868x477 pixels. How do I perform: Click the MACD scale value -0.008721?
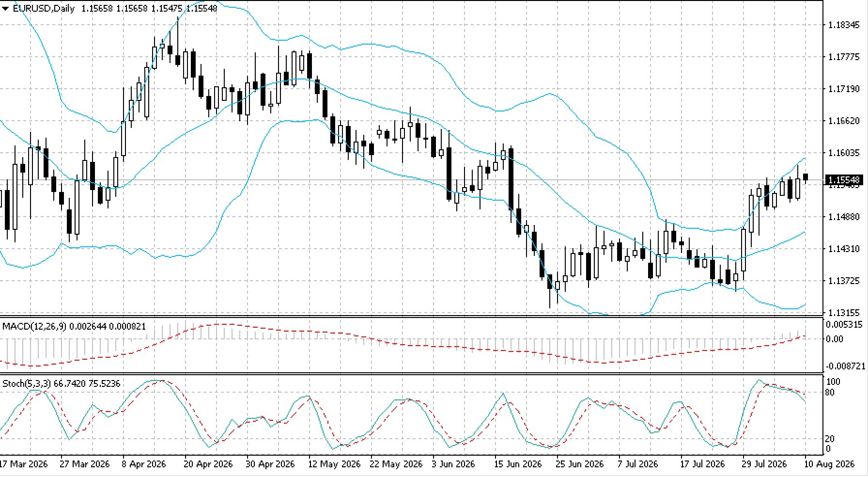point(844,366)
